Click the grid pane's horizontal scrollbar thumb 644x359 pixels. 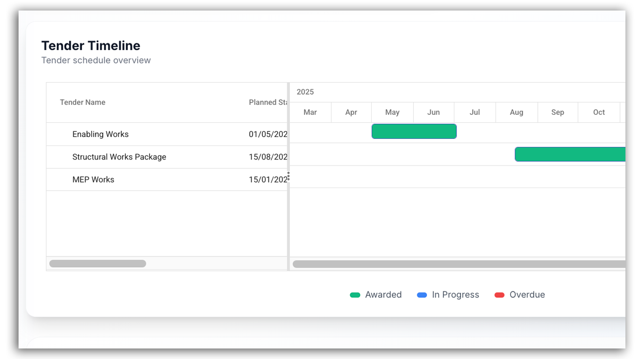click(x=98, y=264)
